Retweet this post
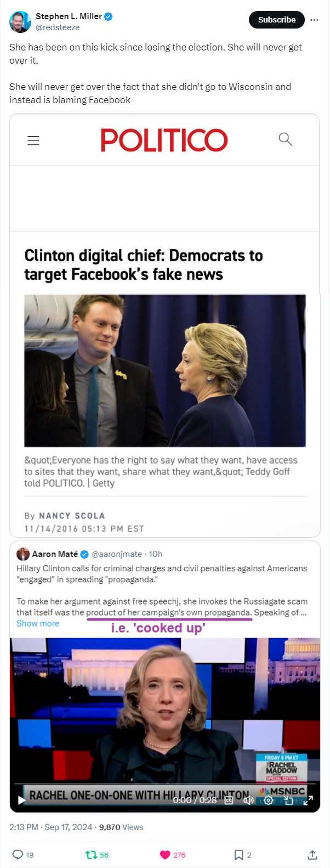 90,854
